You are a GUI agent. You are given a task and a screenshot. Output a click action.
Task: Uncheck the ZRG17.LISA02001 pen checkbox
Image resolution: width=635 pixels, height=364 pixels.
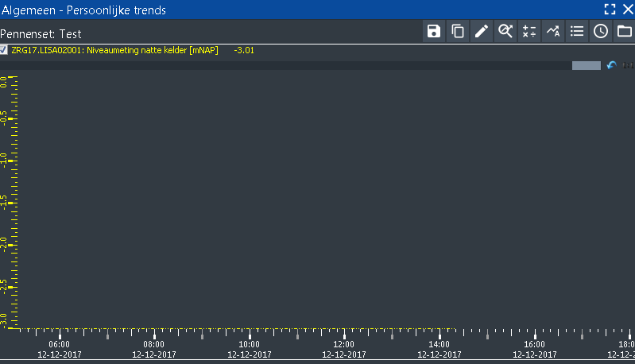[5, 50]
